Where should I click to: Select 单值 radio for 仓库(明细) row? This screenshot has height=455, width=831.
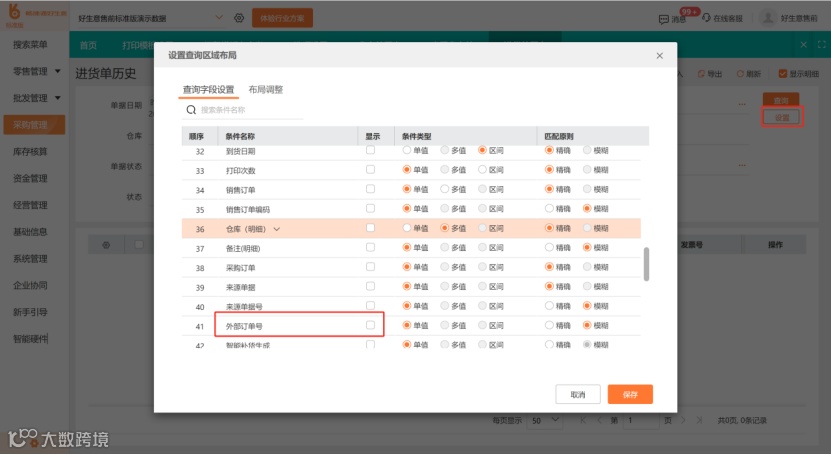406,228
